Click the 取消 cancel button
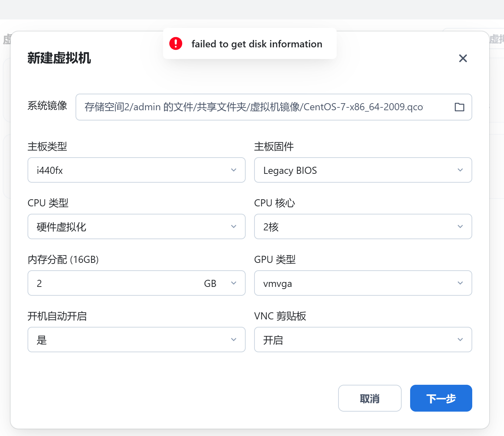This screenshot has width=504, height=436. tap(370, 398)
